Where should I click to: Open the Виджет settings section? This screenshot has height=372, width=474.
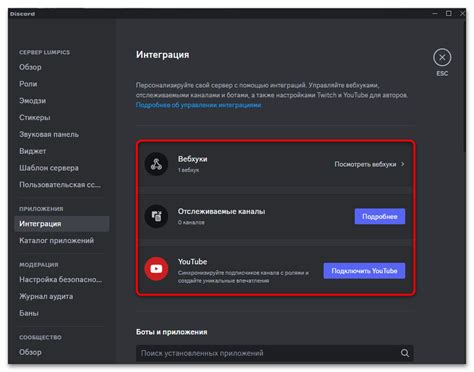point(33,151)
